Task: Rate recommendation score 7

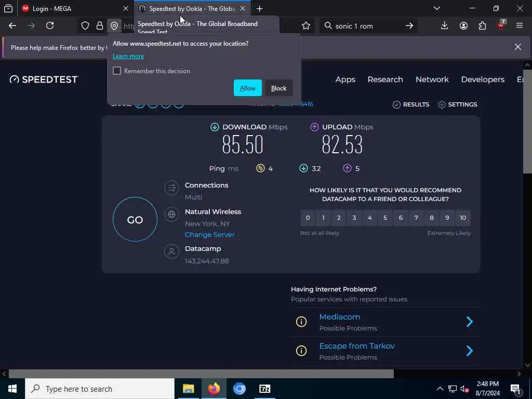Action: [x=416, y=218]
